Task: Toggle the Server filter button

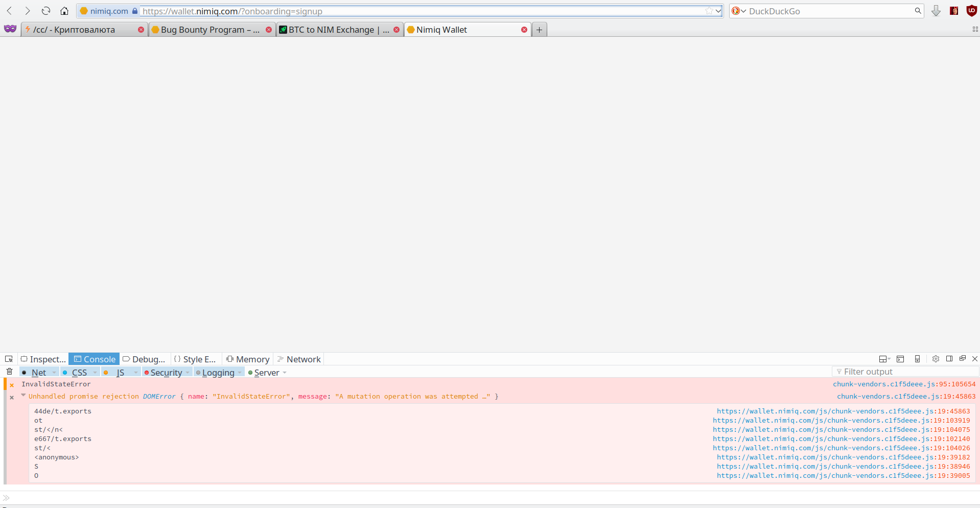Action: click(x=264, y=373)
